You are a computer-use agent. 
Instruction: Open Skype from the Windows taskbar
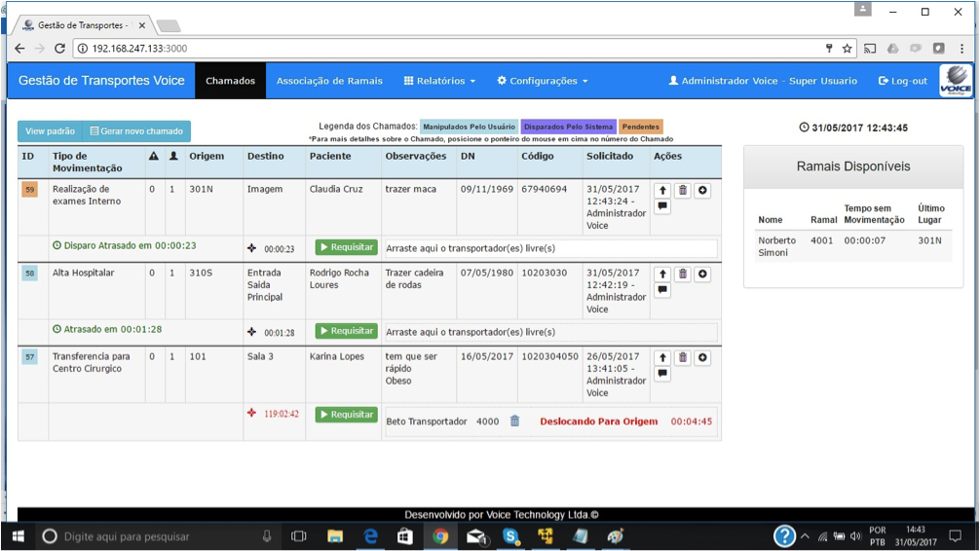coord(510,536)
